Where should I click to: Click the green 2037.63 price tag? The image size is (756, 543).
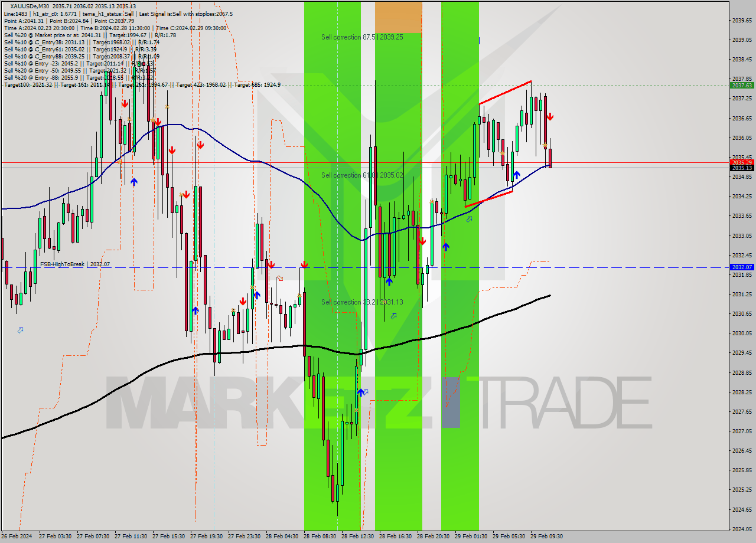(x=742, y=86)
